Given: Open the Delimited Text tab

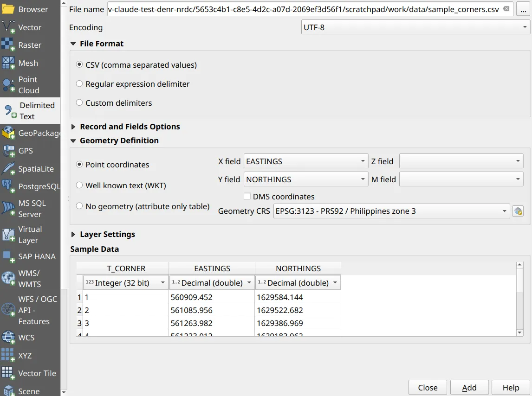Looking at the screenshot, I should [30, 111].
